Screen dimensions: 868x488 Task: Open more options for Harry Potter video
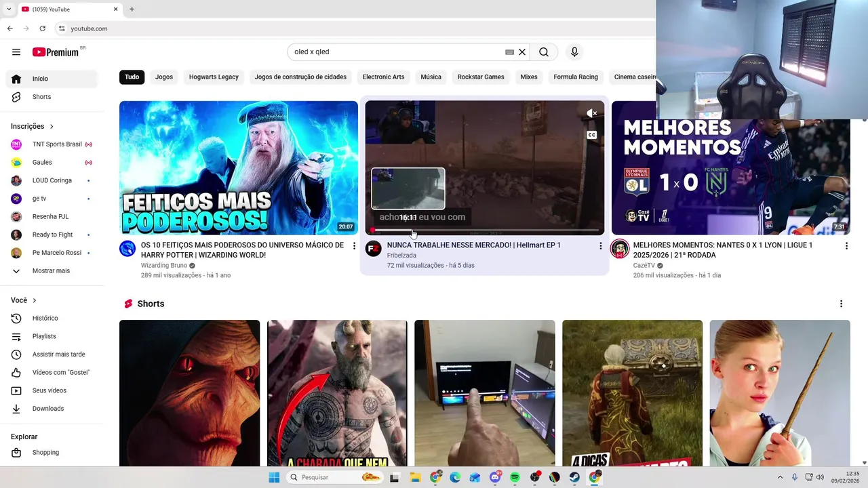[354, 246]
